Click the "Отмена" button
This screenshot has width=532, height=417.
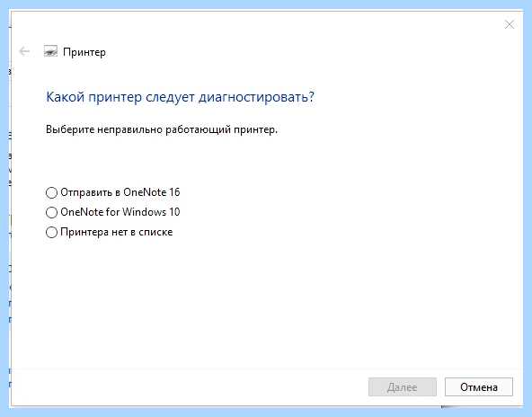pos(478,386)
